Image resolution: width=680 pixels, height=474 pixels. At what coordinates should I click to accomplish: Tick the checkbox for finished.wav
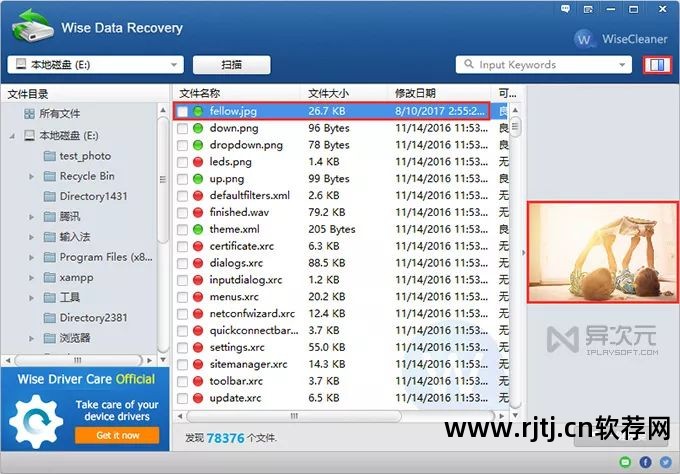[x=182, y=213]
